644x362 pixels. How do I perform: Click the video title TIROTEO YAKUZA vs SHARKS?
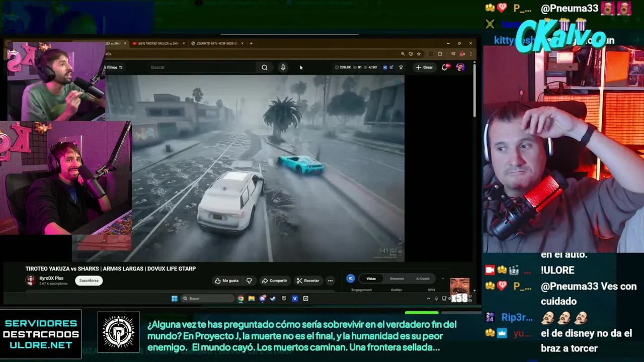(111, 269)
